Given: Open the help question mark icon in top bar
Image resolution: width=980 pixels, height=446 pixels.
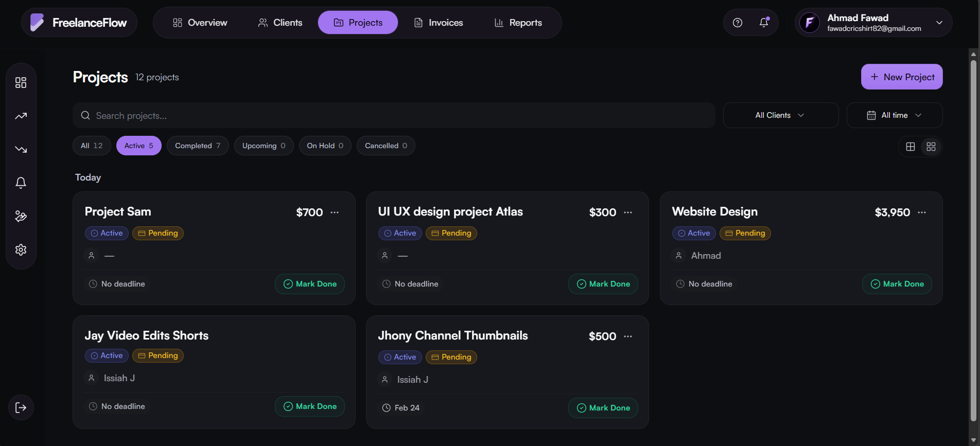Looking at the screenshot, I should (x=737, y=22).
